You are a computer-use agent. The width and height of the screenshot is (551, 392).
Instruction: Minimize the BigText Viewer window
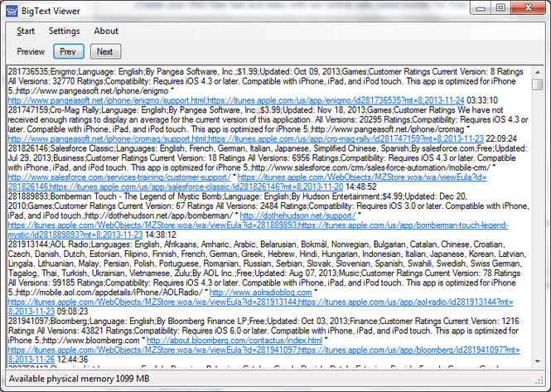pyautogui.click(x=481, y=8)
